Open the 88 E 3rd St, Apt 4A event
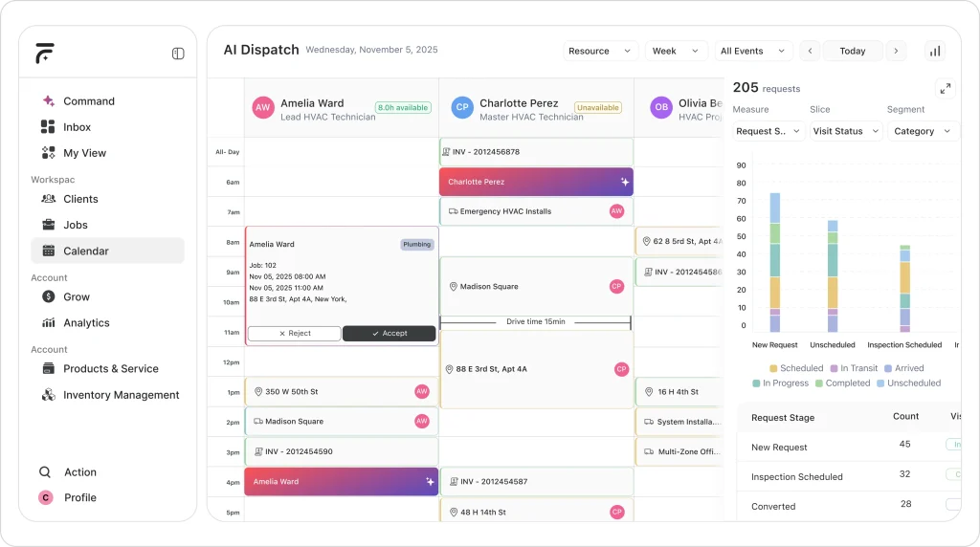This screenshot has width=980, height=547. [x=536, y=369]
